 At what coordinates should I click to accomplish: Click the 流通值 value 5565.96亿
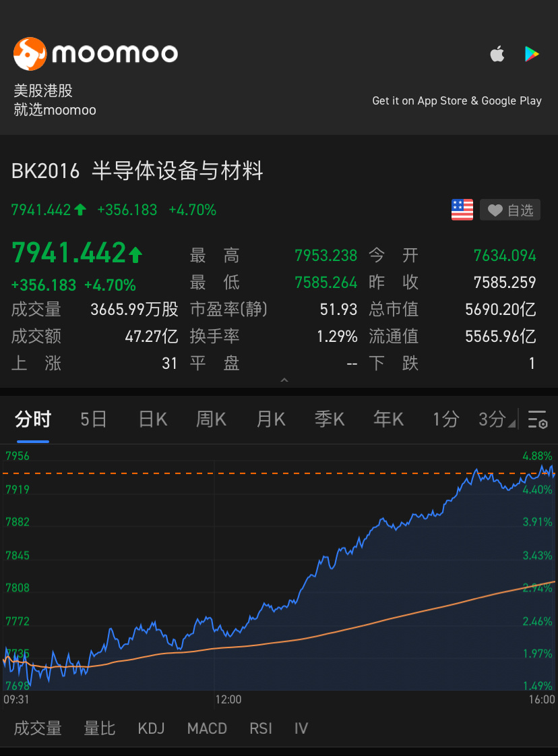[501, 337]
